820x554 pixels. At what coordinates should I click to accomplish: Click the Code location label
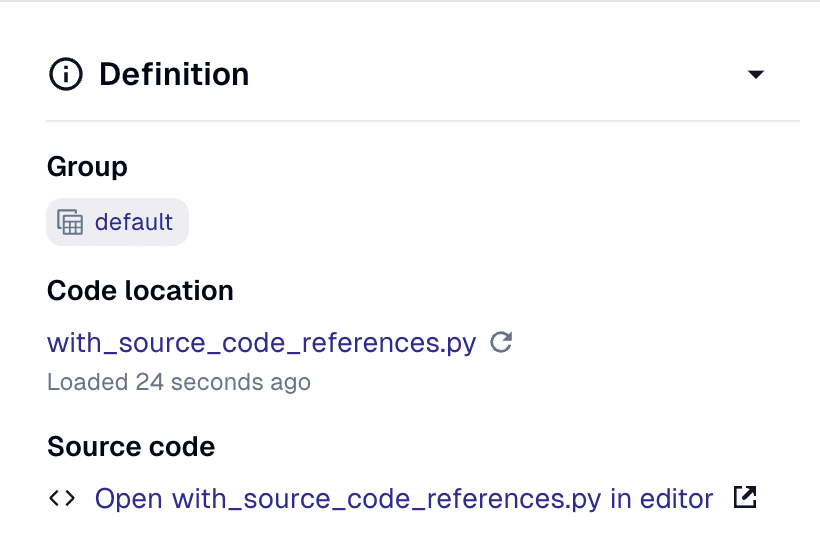140,291
